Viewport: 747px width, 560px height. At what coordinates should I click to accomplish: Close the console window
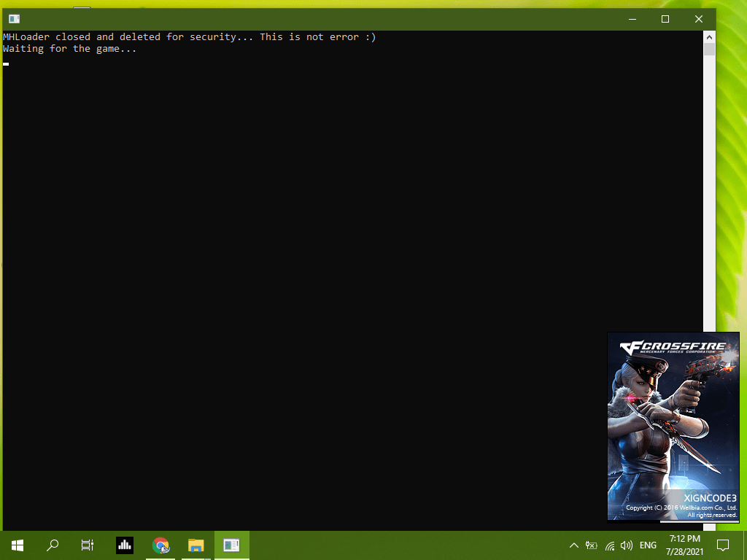point(698,19)
